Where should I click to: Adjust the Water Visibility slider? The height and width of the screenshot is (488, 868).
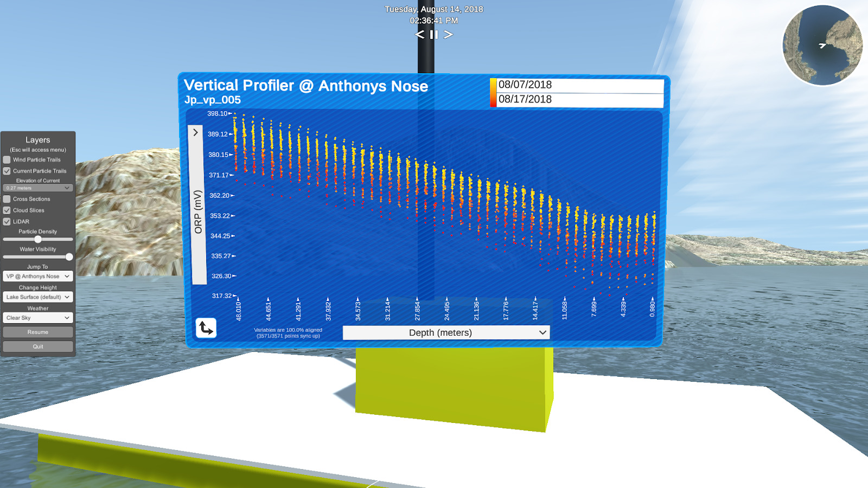(38, 257)
